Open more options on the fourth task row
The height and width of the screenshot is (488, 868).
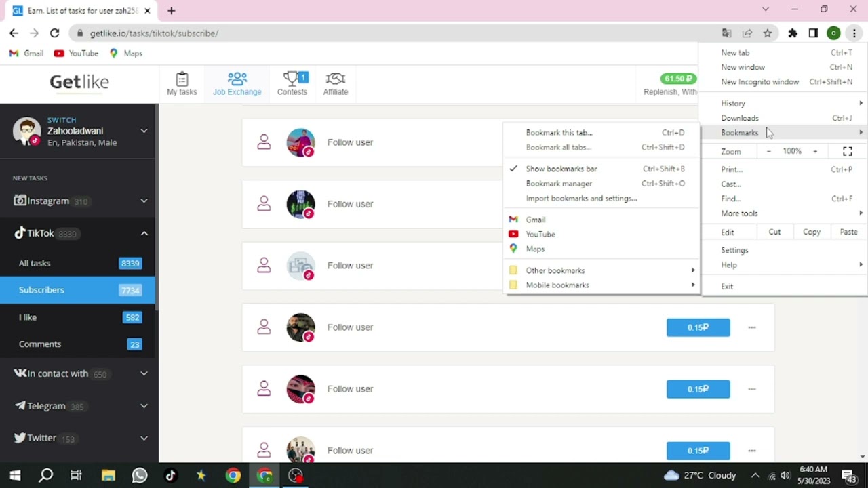751,327
